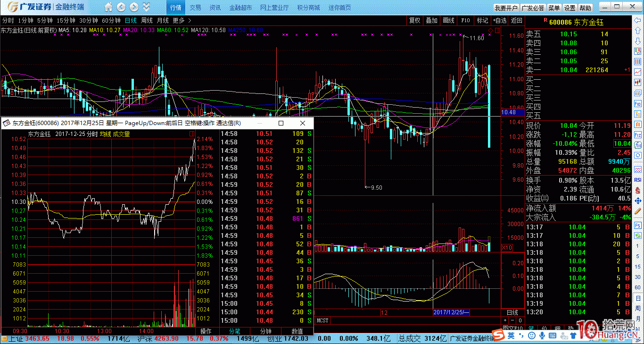The height and width of the screenshot is (344, 644).
Task: Select the 5分钟 chart period
Action: point(45,20)
